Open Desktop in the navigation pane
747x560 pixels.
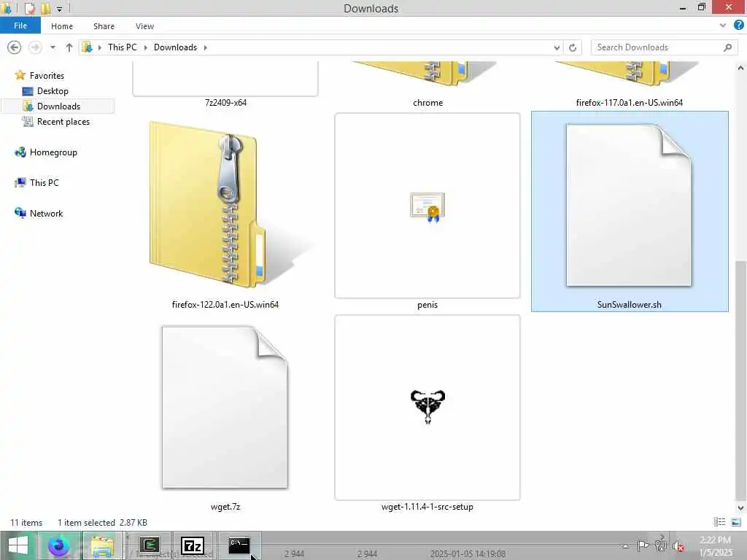pos(53,90)
